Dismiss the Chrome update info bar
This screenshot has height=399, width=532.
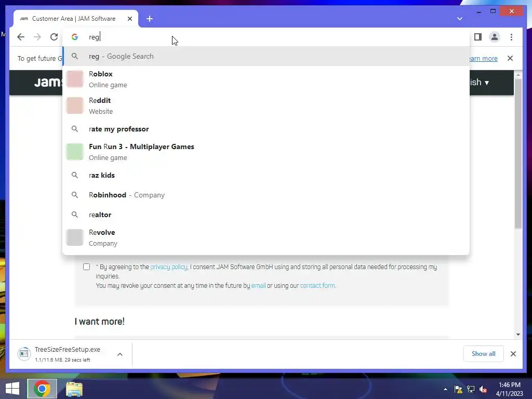(x=510, y=58)
